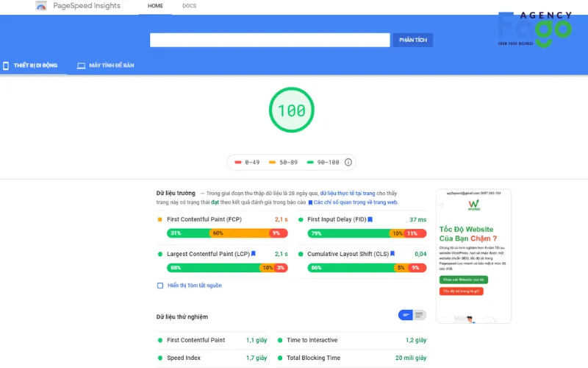588x368 pixels.
Task: Click the URL input field
Action: click(x=270, y=40)
